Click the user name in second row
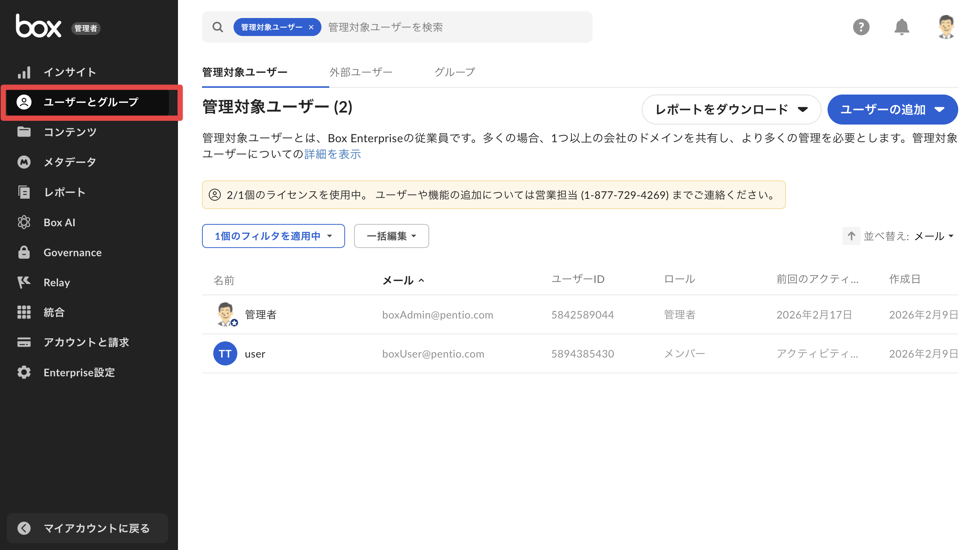 [255, 354]
